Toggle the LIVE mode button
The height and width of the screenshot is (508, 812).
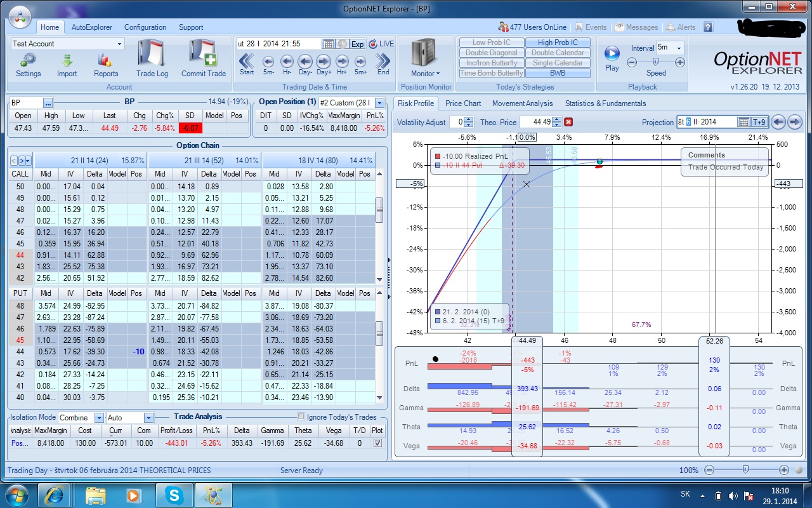pos(381,44)
